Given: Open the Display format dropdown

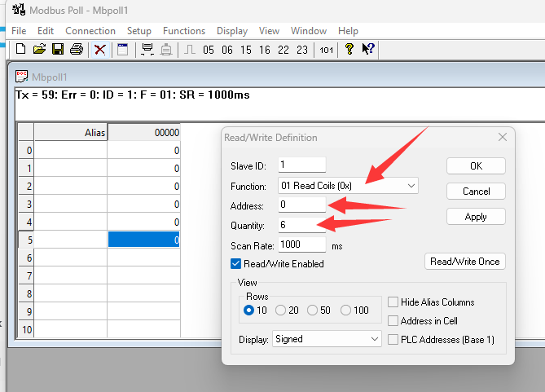Looking at the screenshot, I should pyautogui.click(x=375, y=339).
